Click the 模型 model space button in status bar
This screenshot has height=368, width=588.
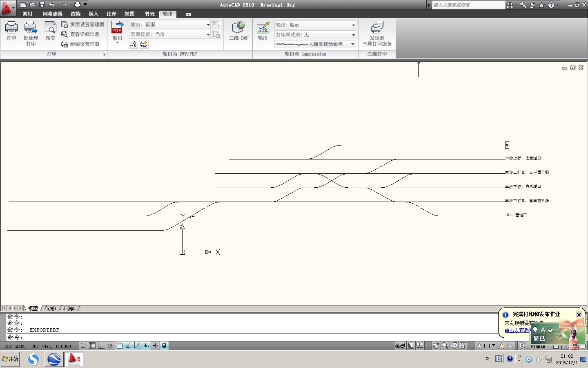[400, 346]
